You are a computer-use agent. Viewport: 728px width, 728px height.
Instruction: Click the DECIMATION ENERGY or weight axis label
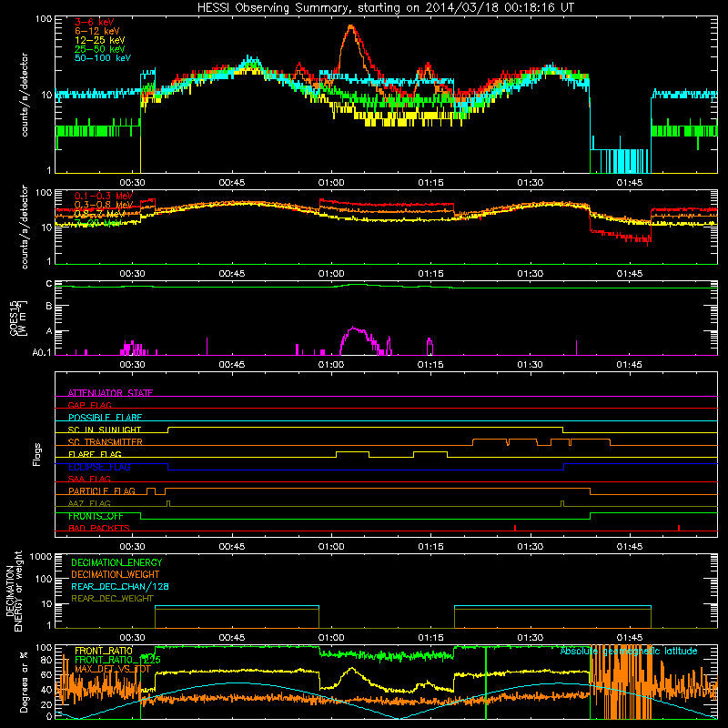tap(14, 591)
